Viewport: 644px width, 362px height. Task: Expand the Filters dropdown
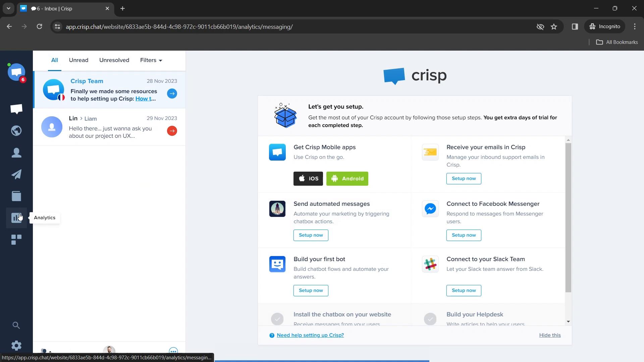151,60
